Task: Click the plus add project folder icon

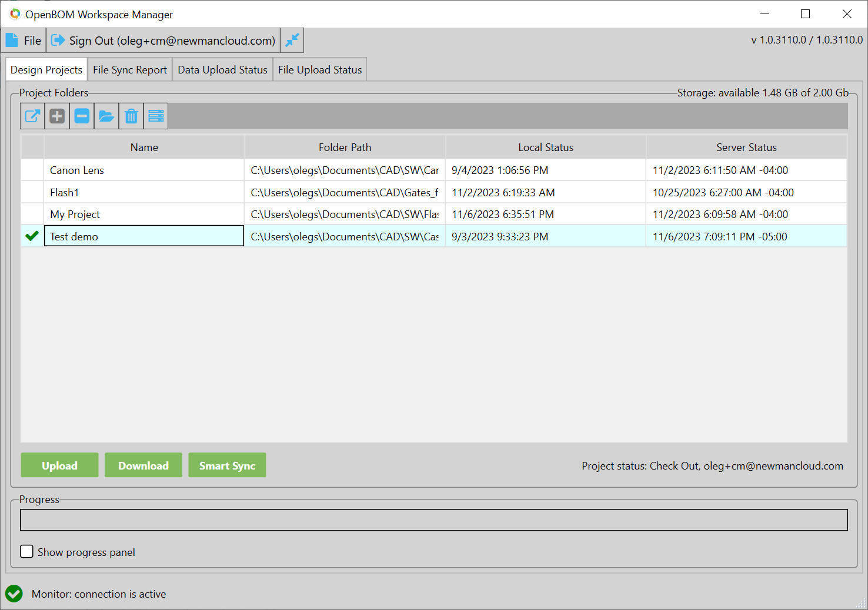Action: (x=57, y=116)
